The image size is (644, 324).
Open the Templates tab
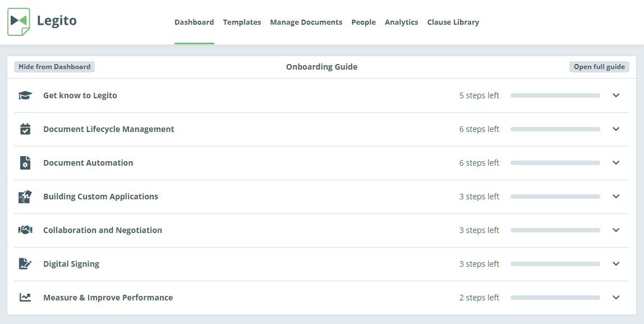pos(242,22)
